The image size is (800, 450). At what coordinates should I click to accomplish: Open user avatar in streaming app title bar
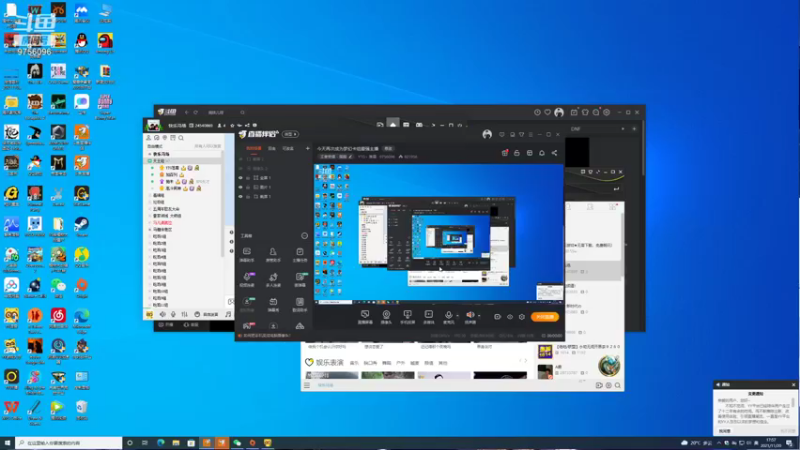(x=487, y=134)
